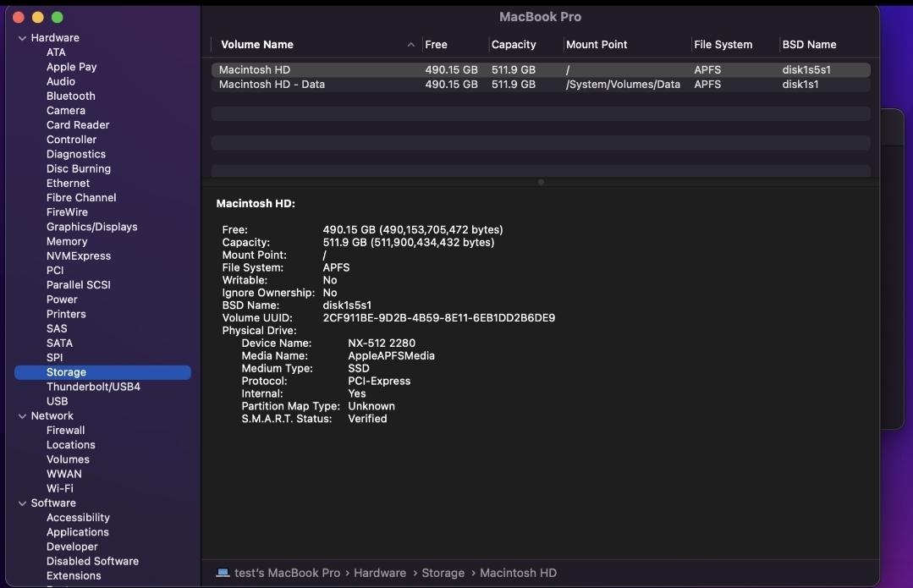This screenshot has width=913, height=588.
Task: Sort by File System column header
Action: coord(723,45)
